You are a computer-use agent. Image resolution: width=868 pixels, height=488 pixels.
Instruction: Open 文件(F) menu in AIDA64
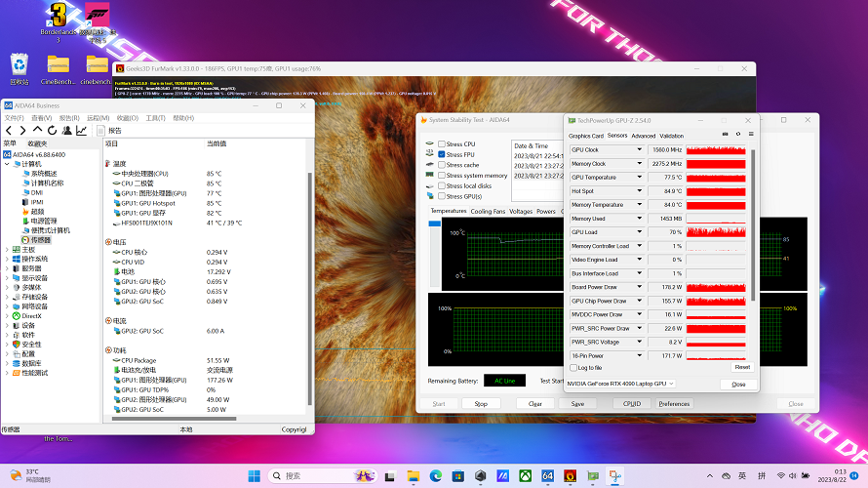[x=15, y=118]
